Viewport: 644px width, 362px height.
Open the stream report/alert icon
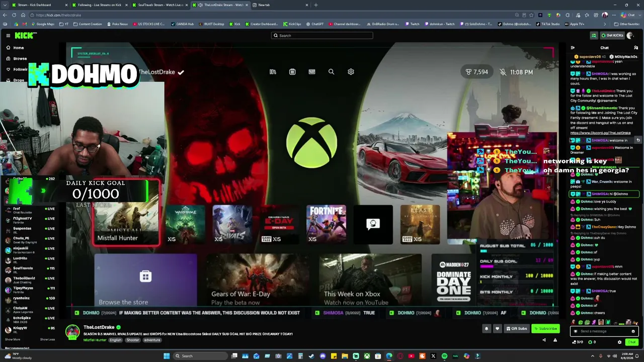[555, 340]
